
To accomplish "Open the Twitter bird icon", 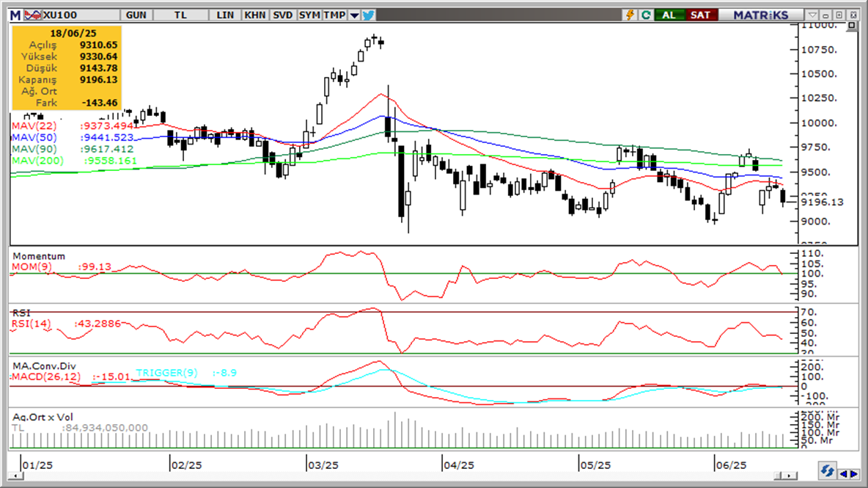I will tap(368, 15).
